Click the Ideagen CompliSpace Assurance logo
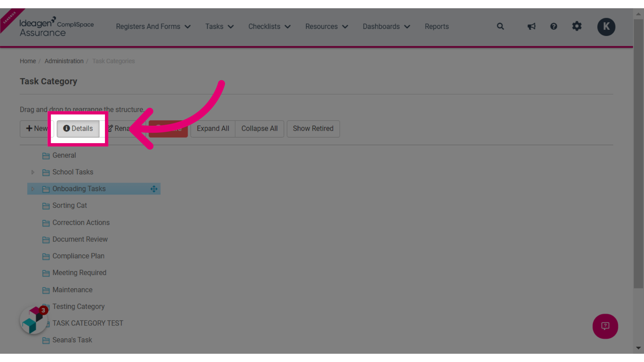Screen dimensions: 644x362 [56, 27]
